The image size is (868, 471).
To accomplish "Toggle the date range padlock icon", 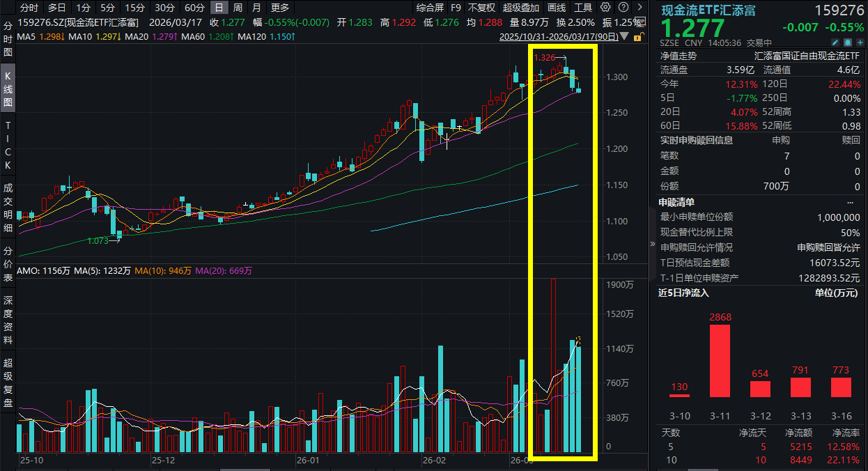I will [636, 36].
